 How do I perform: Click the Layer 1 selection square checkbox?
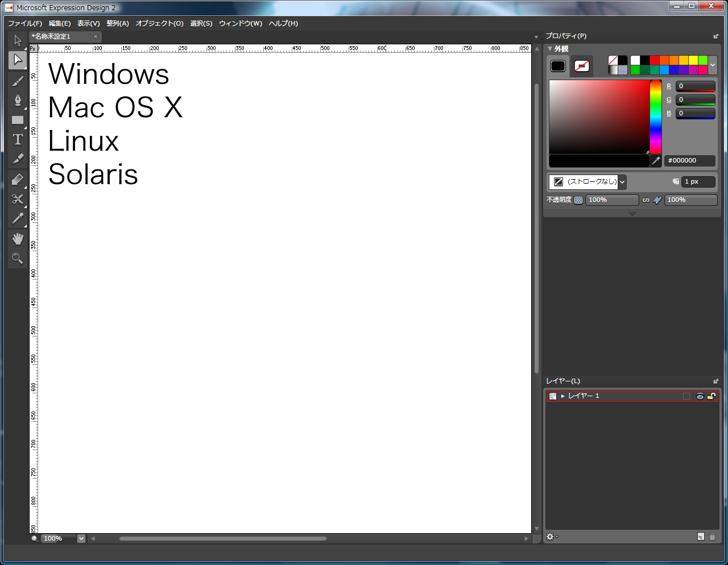686,396
